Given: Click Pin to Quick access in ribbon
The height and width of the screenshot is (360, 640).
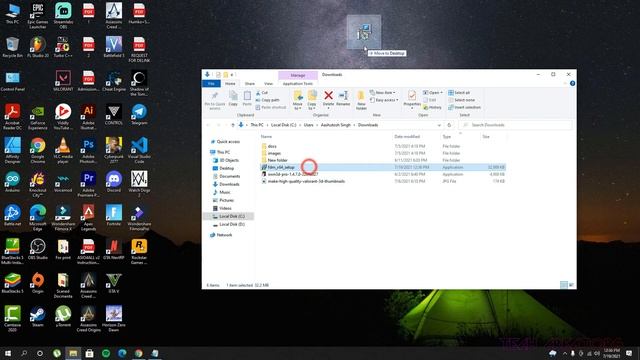Looking at the screenshot, I should click(215, 100).
